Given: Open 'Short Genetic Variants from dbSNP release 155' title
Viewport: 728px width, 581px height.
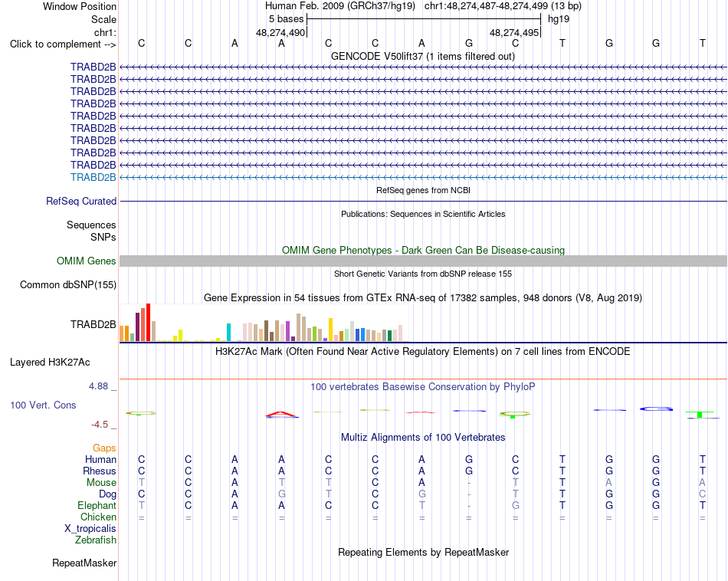Looking at the screenshot, I should [423, 274].
